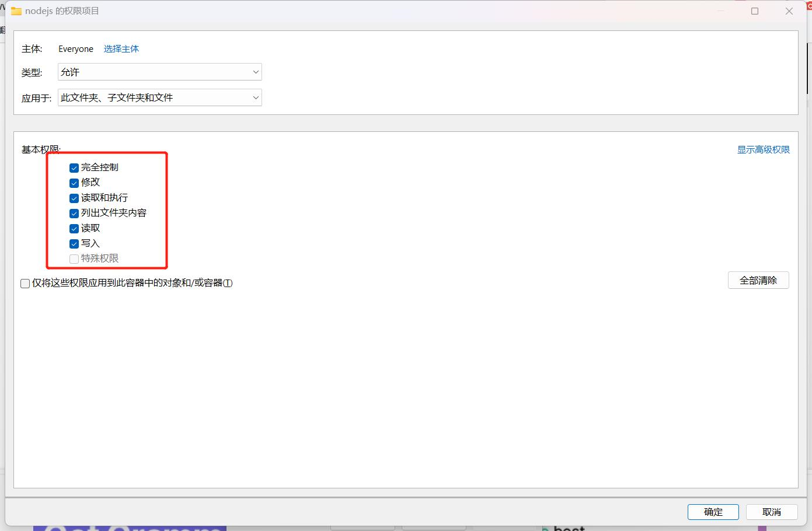Uncheck the 完全控制 checkbox
The height and width of the screenshot is (531, 812).
click(74, 168)
